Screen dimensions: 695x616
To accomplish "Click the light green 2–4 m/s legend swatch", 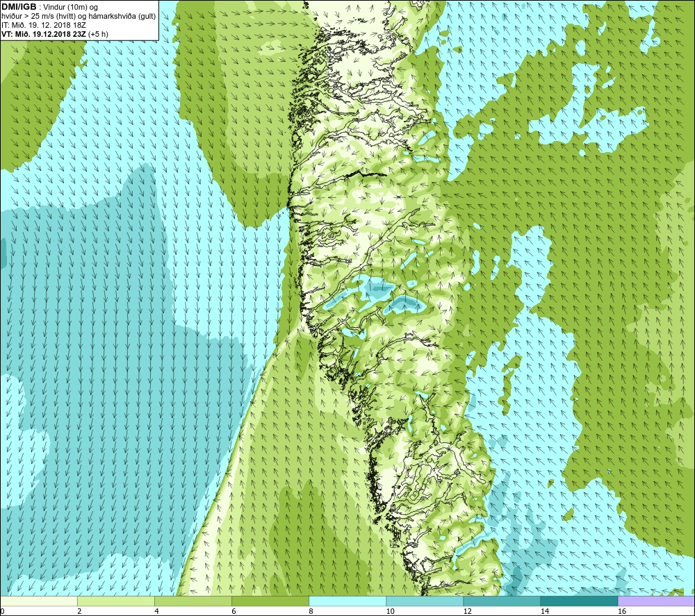I will pyautogui.click(x=116, y=601).
